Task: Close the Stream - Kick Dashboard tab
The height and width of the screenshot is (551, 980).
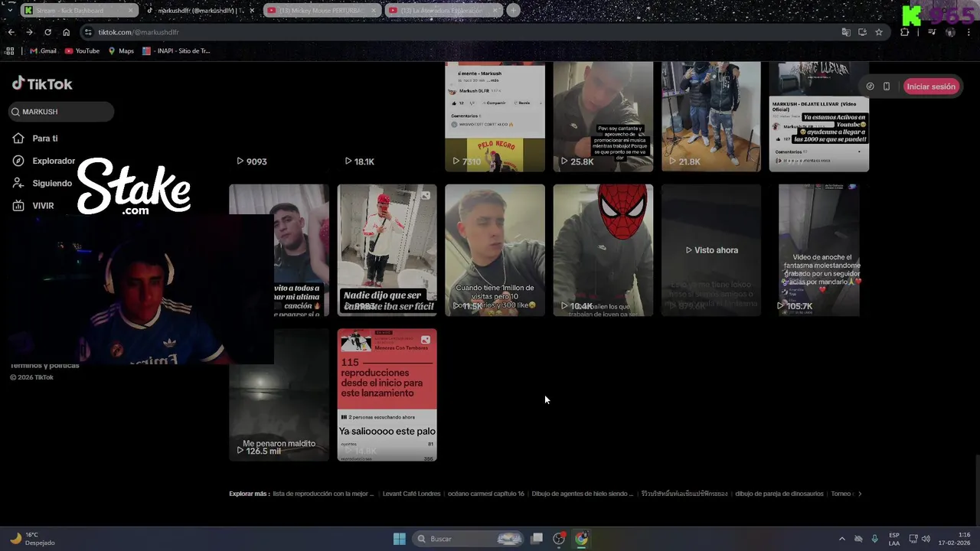Action: tap(131, 11)
